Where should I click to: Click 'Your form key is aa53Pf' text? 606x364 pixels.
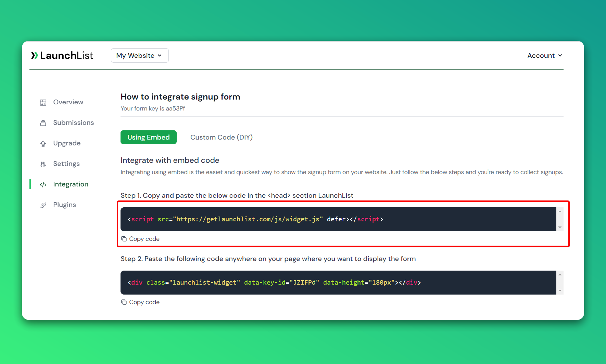[x=153, y=108]
